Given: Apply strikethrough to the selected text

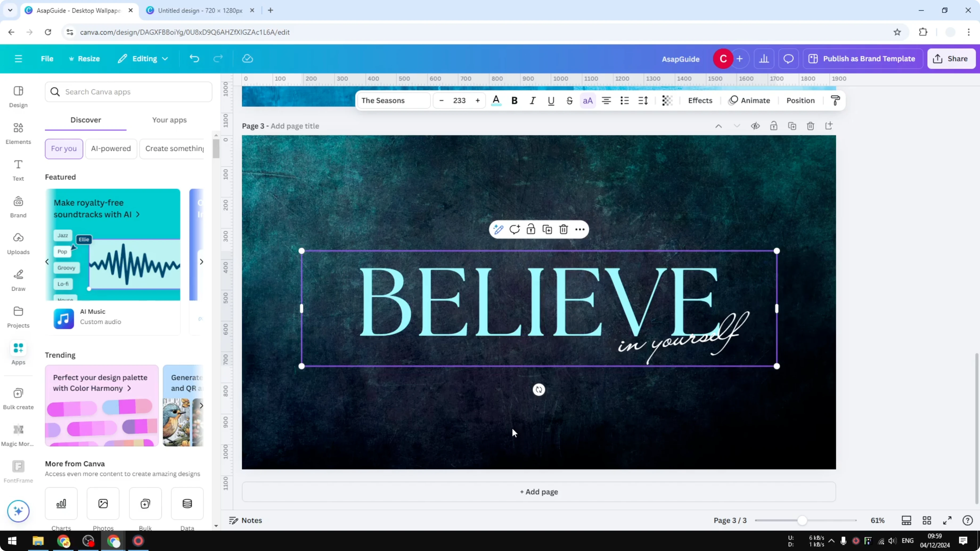Looking at the screenshot, I should [570, 100].
